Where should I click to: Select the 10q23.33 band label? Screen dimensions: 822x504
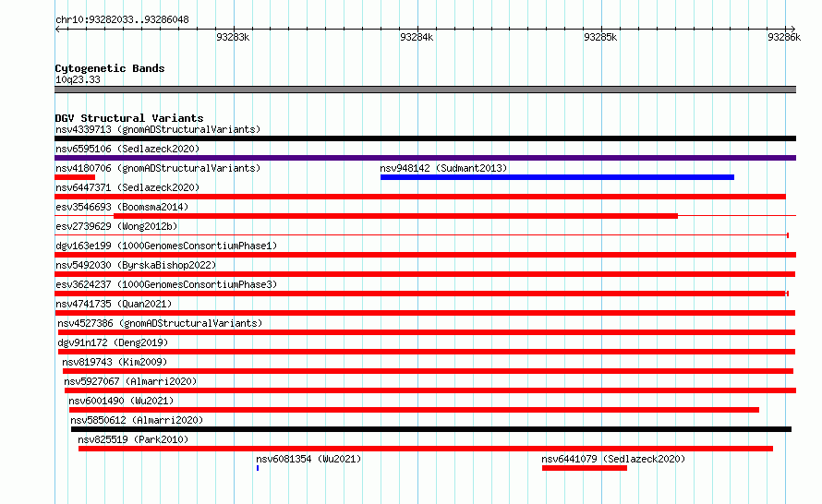click(78, 79)
